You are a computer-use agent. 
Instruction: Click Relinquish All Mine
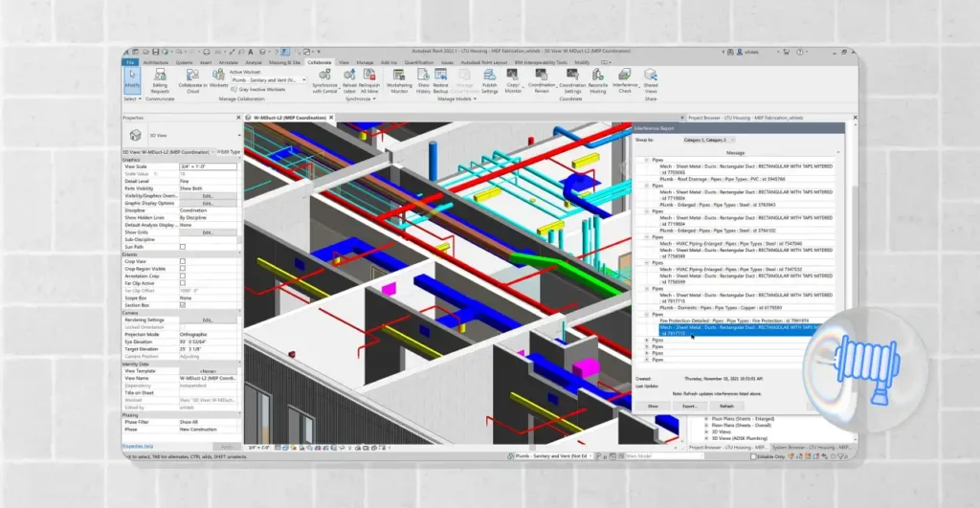[369, 81]
